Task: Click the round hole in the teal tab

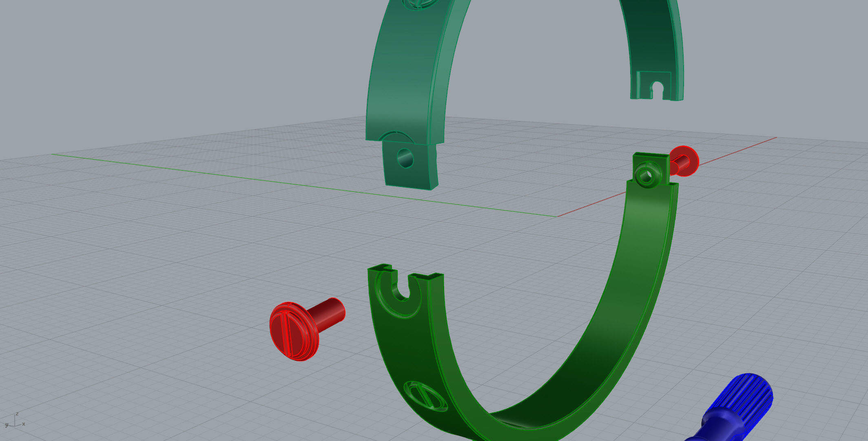Action: [x=405, y=158]
